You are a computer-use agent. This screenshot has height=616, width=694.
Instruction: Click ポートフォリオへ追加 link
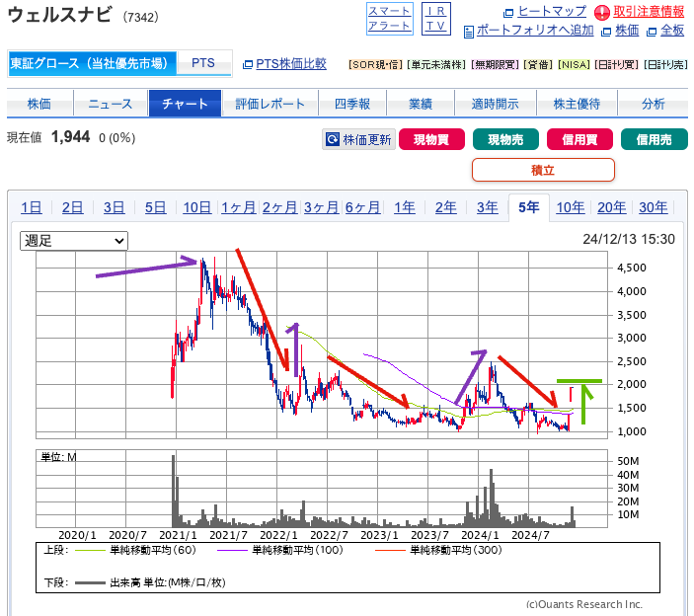(535, 31)
